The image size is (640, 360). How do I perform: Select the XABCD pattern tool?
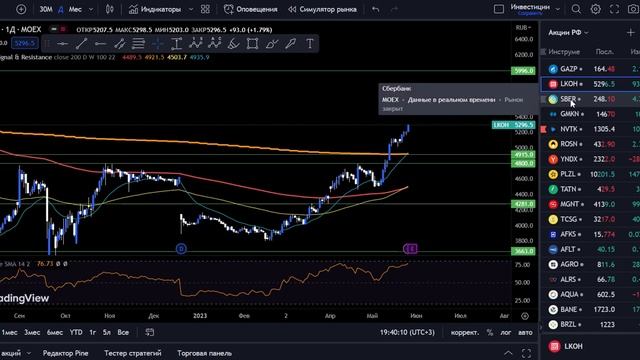click(215, 43)
